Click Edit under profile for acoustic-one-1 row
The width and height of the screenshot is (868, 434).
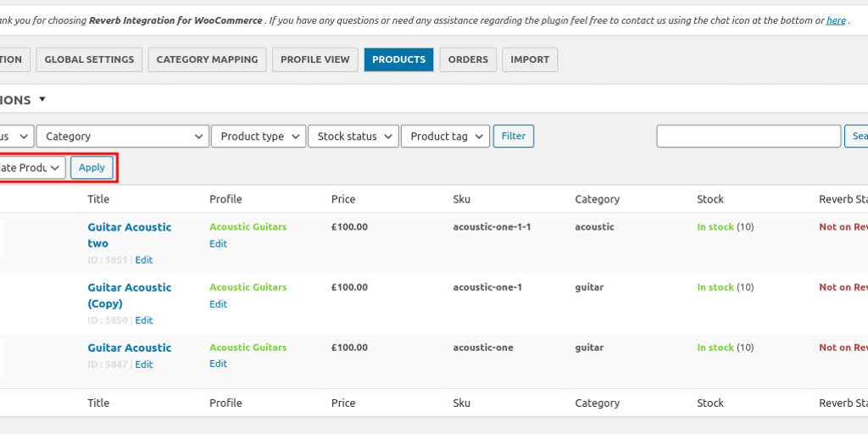pos(219,304)
